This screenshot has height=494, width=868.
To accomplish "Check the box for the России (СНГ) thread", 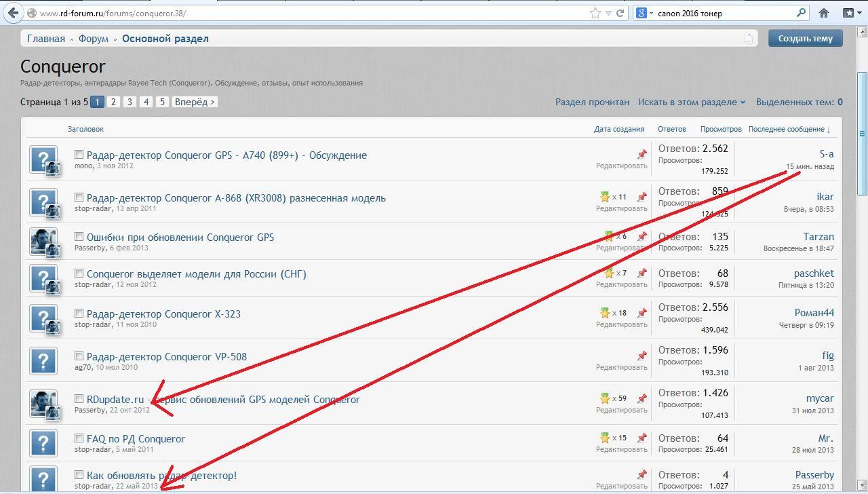I will pos(79,273).
